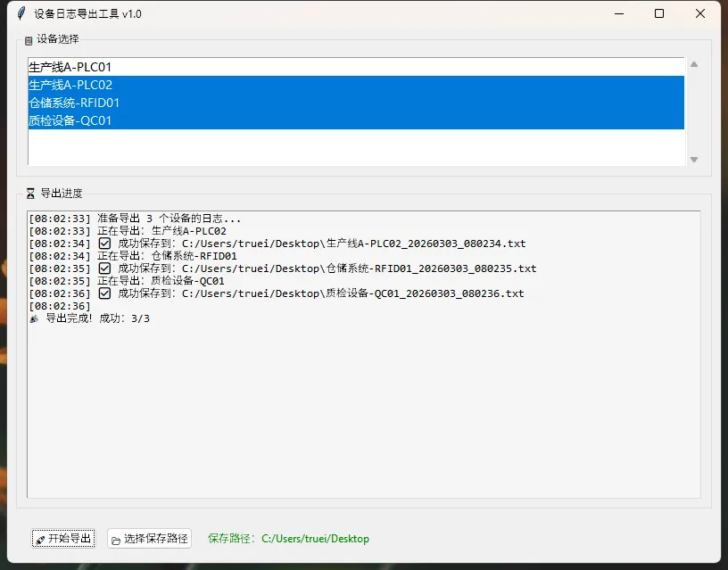Screen dimensions: 728x570
Task: Click log line 正在导出: 仓储系统-RFID01
Action: tap(133, 256)
